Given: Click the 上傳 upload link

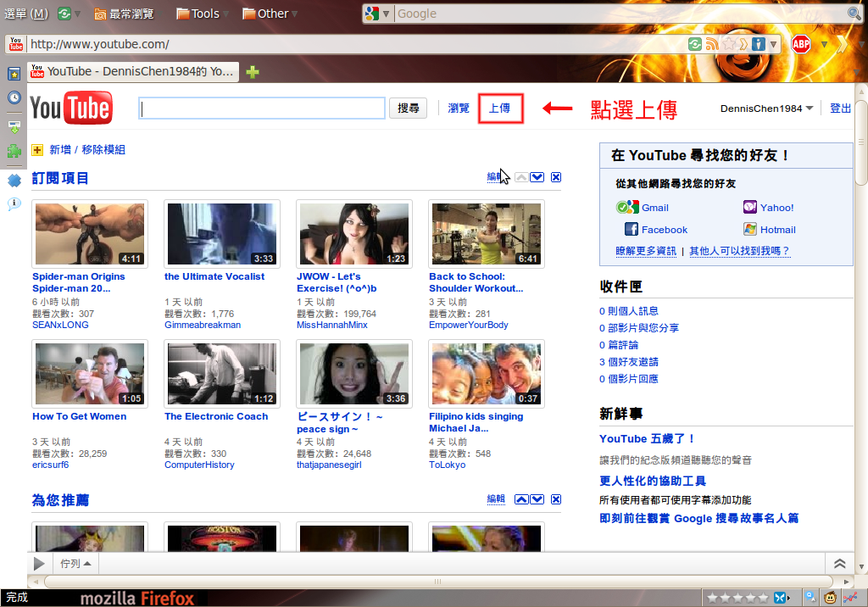Looking at the screenshot, I should pyautogui.click(x=499, y=108).
